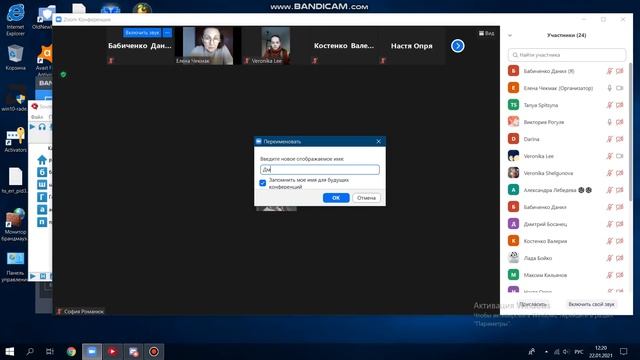The height and width of the screenshot is (360, 640).
Task: Click the camera icon for Veronika Lee in the list
Action: 620,156
